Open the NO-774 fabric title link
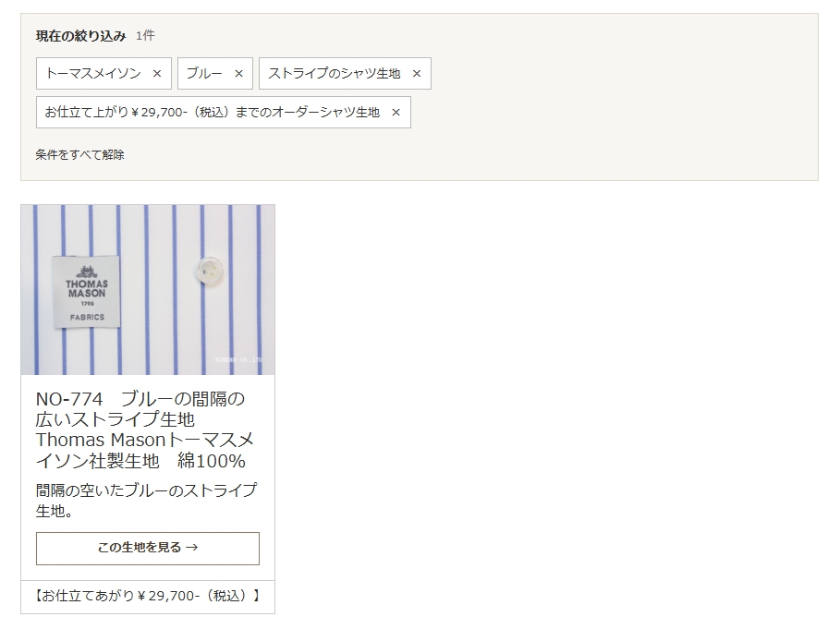Viewport: 840px width, 617px height. (x=145, y=429)
